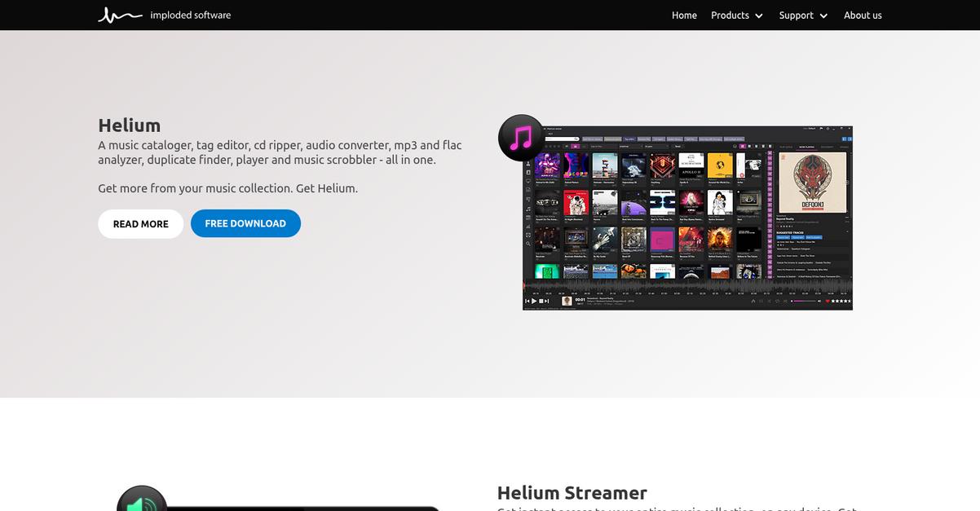Open the Home page link
Viewport: 980px width, 511px height.
click(684, 15)
